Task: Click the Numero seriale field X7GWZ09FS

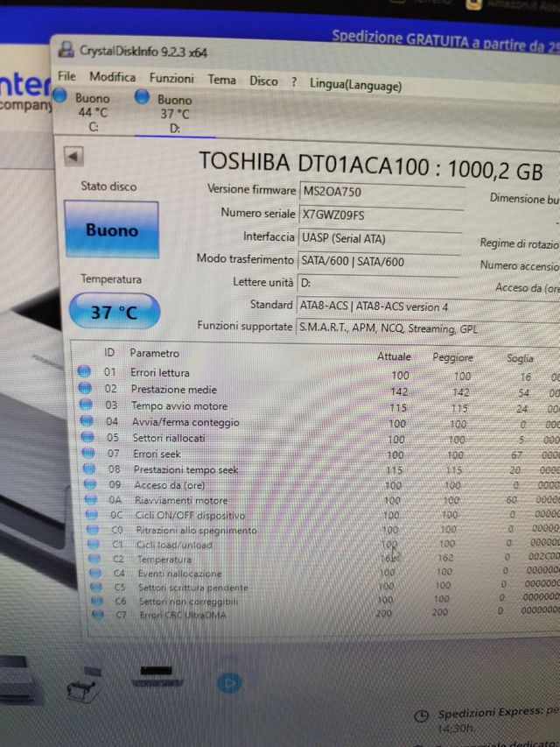Action: (x=381, y=213)
